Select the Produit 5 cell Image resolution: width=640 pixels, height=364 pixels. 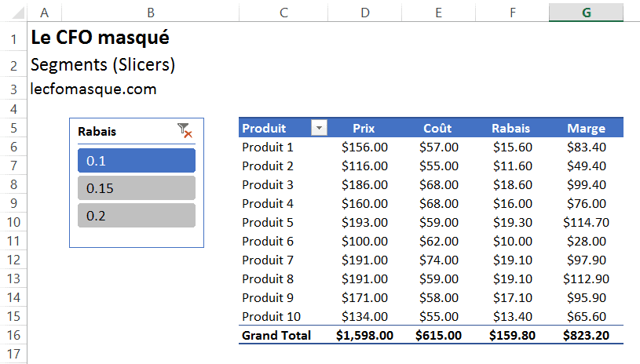click(x=268, y=223)
